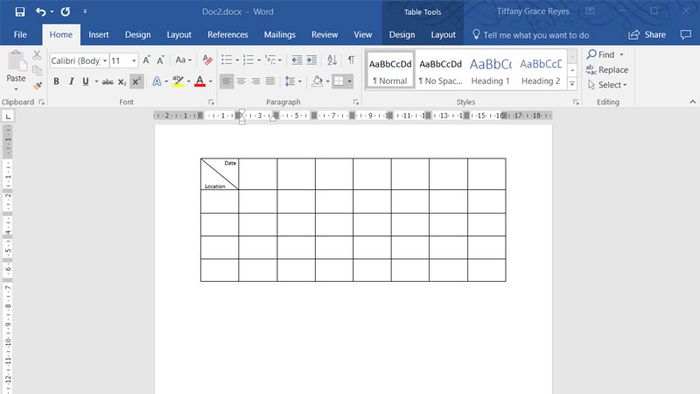The height and width of the screenshot is (394, 700).
Task: Toggle Bold formatting
Action: [x=56, y=81]
